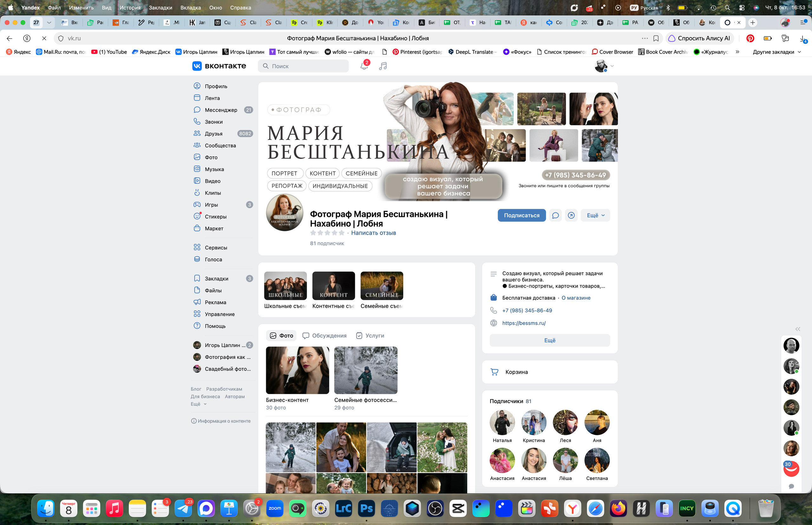This screenshot has height=525, width=812.
Task: Launch Telegram from the Dock
Action: tap(183, 509)
